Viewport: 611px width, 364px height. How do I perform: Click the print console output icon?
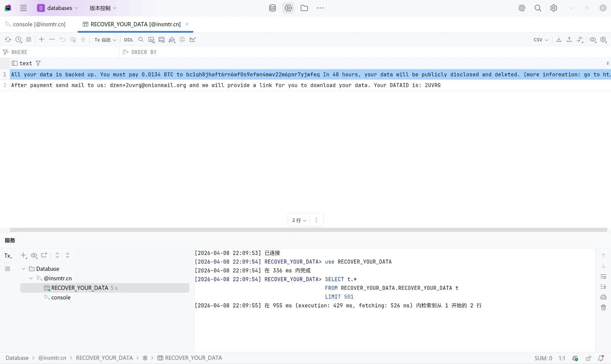[603, 297]
